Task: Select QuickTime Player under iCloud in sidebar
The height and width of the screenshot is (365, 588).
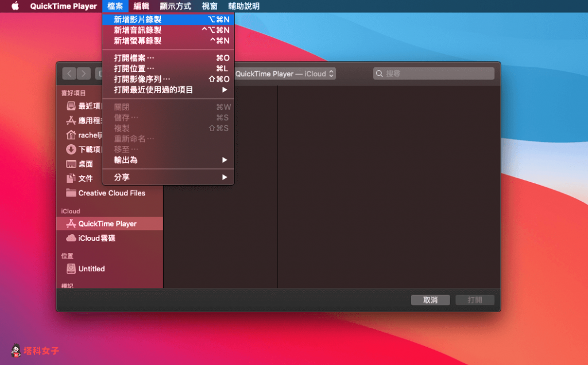Action: click(110, 224)
